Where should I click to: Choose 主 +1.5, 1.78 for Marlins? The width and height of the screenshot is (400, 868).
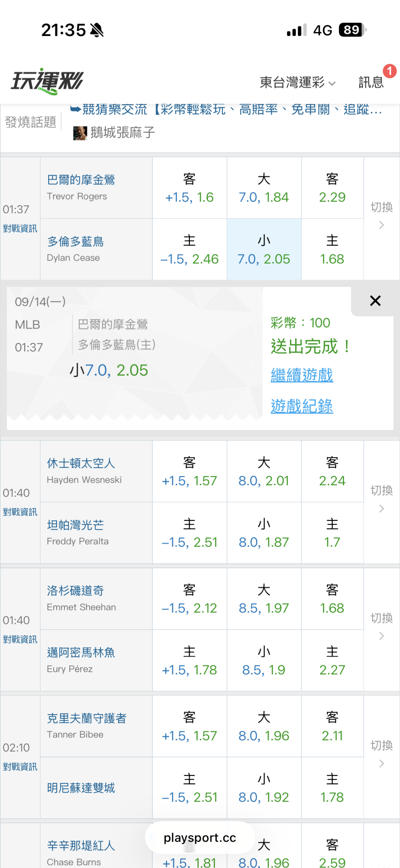[x=189, y=661]
